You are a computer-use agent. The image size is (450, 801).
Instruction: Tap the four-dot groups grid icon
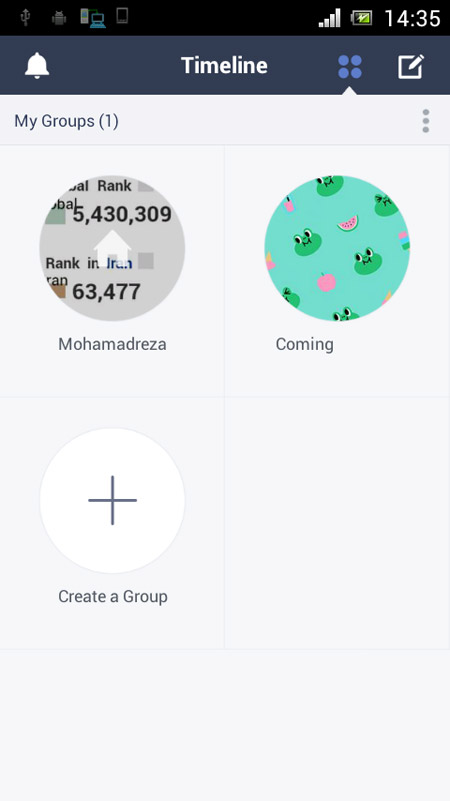tap(350, 67)
